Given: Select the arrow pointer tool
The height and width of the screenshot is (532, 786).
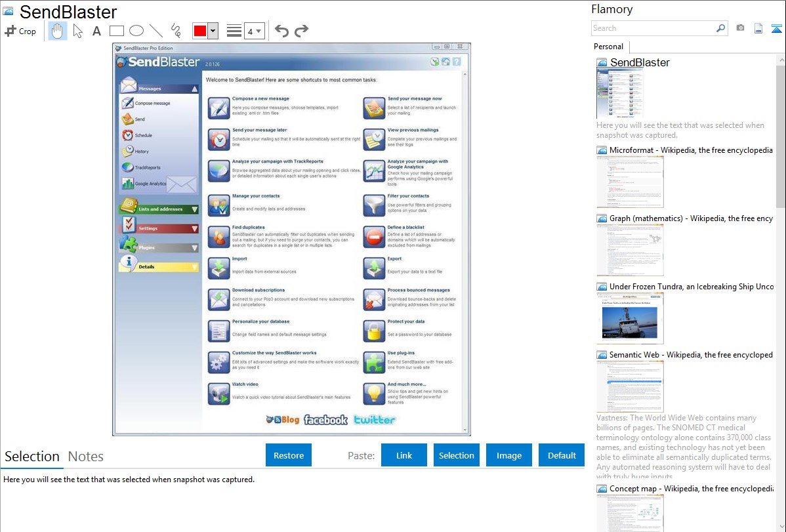Looking at the screenshot, I should click(77, 31).
